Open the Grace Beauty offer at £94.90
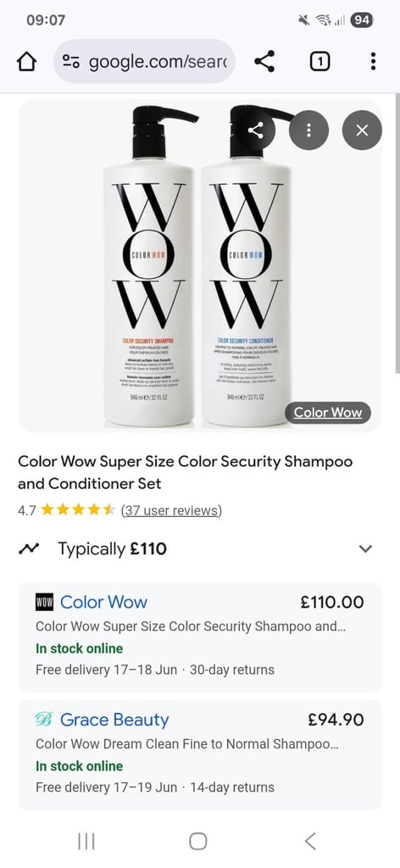400x868 pixels. pos(200,754)
